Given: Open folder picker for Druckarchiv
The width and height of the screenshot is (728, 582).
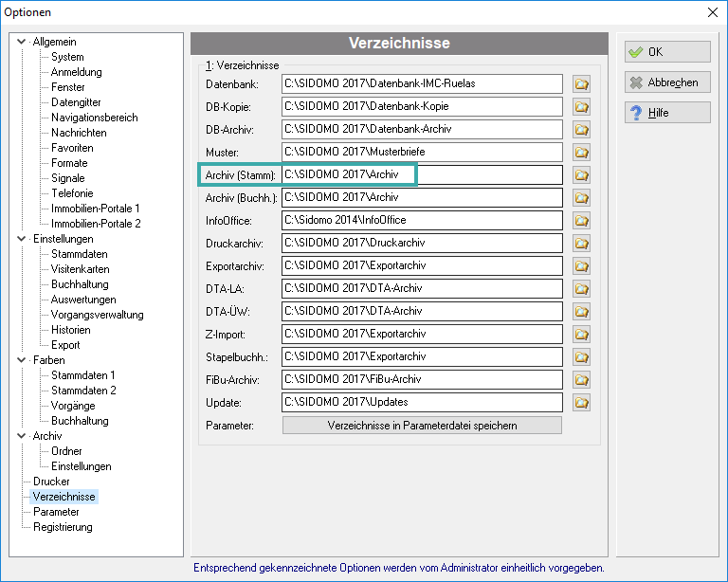Looking at the screenshot, I should pos(581,244).
